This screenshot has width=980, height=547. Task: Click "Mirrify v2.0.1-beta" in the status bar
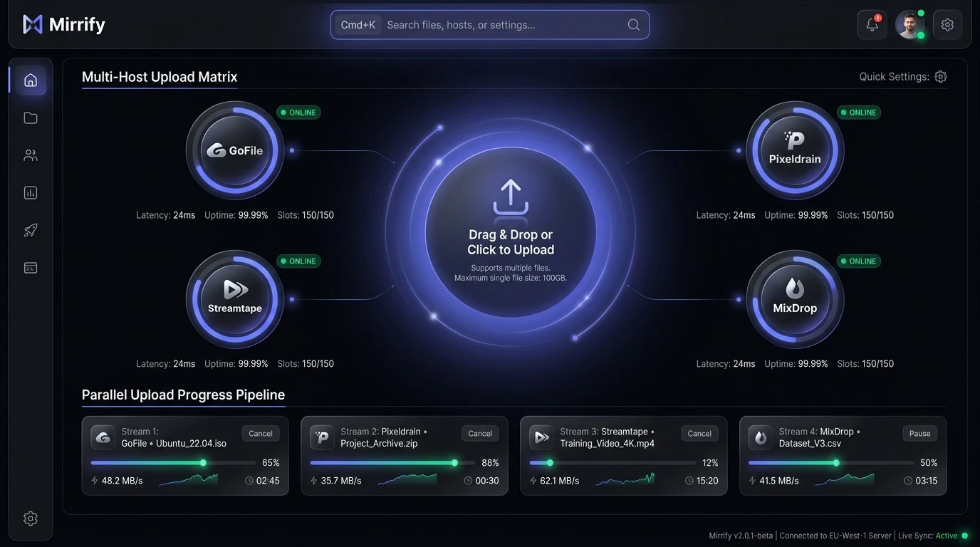coord(741,536)
